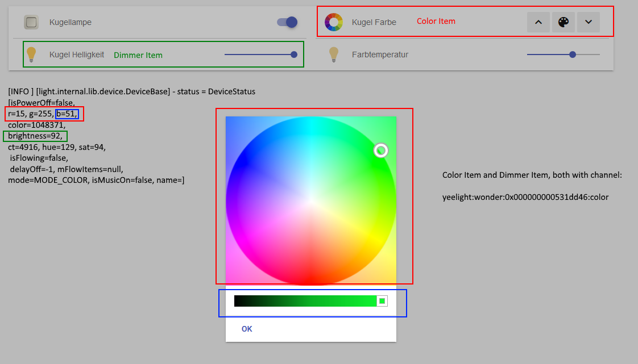
Task: Click the green square handle on brightness bar
Action: click(x=382, y=301)
